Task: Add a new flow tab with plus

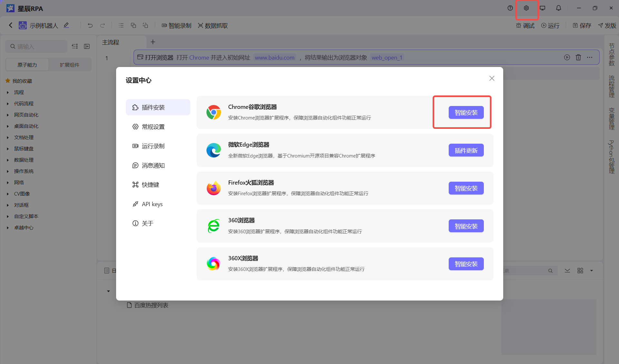Action: (153, 42)
